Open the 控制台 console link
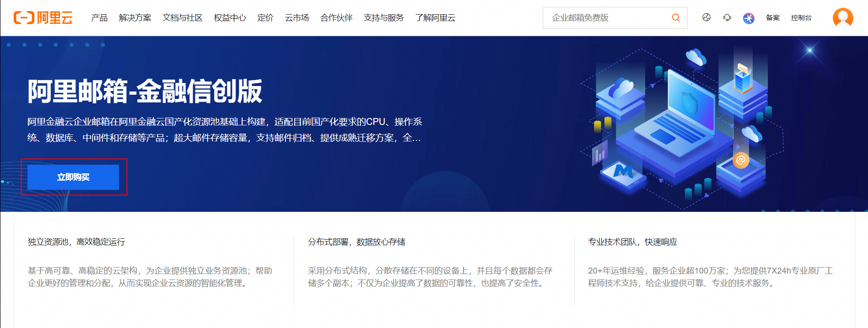 coord(801,18)
